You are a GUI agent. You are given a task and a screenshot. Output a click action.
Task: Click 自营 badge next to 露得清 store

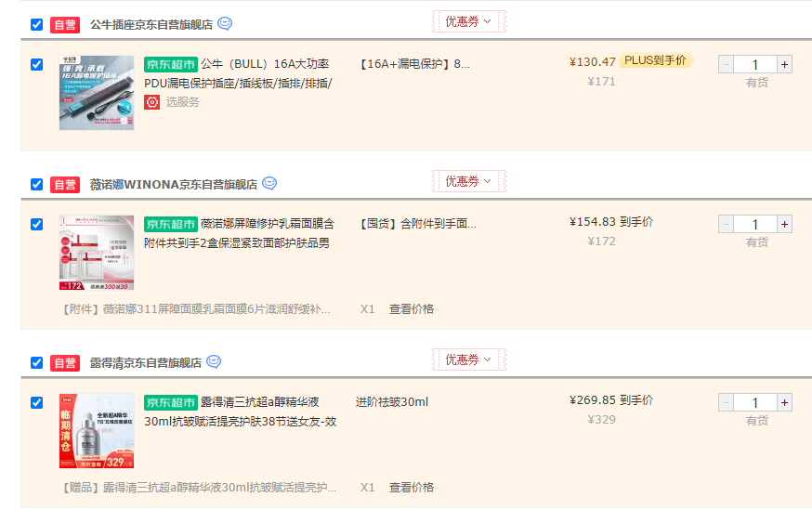click(x=65, y=363)
